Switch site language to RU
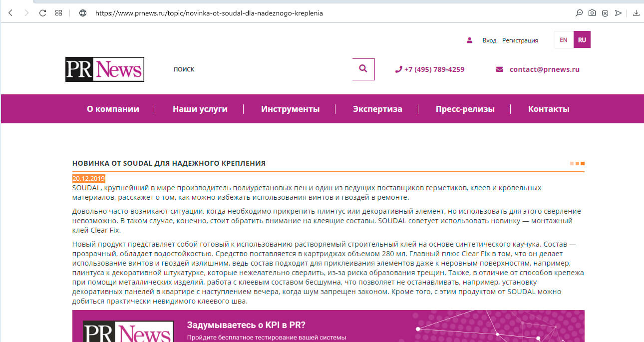Viewport: 644px width, 342px height. point(582,40)
